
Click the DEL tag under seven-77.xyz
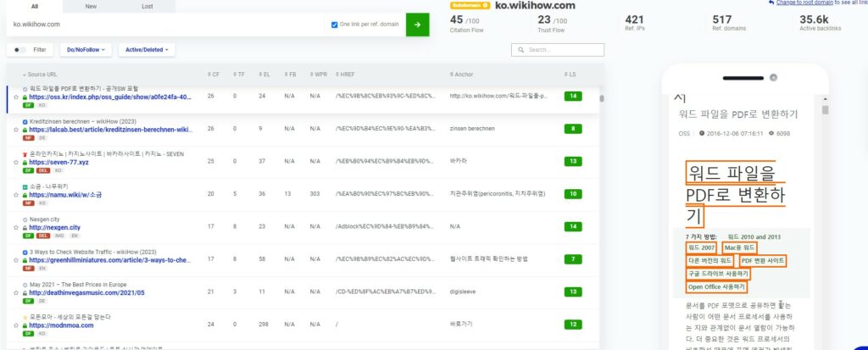pyautogui.click(x=43, y=170)
